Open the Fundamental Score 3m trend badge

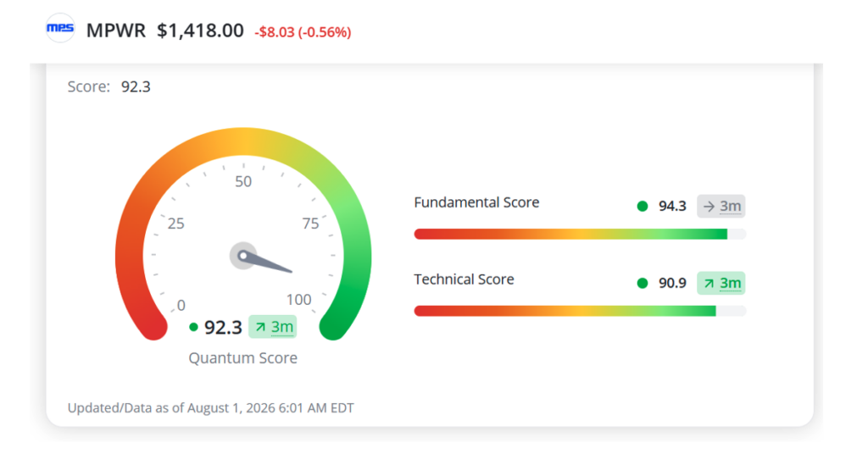tap(721, 207)
